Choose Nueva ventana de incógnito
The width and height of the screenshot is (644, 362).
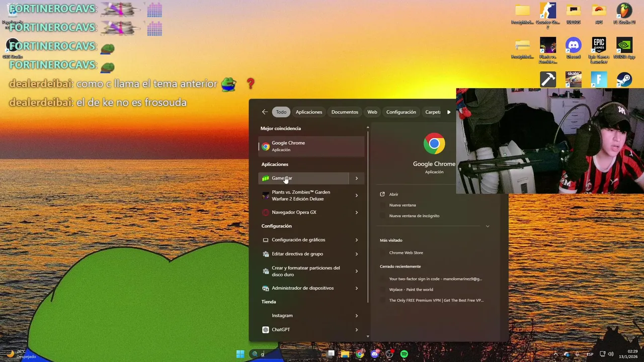pos(414,216)
